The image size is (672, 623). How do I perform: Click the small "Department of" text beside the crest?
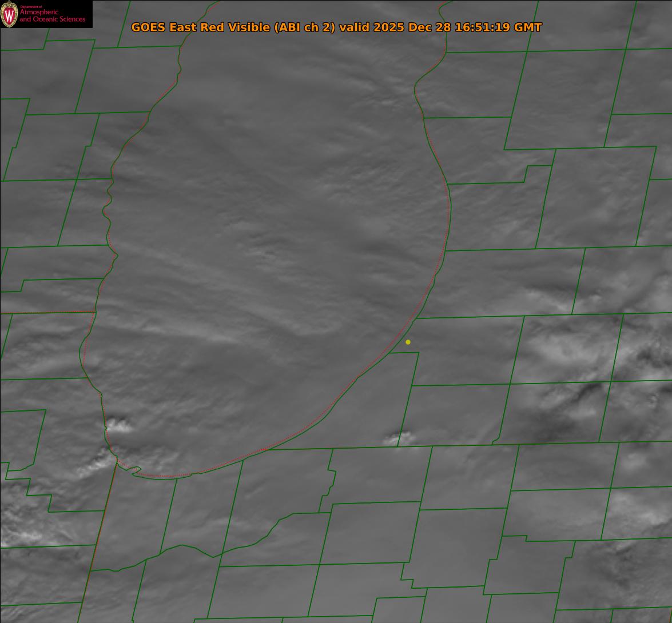pos(31,7)
